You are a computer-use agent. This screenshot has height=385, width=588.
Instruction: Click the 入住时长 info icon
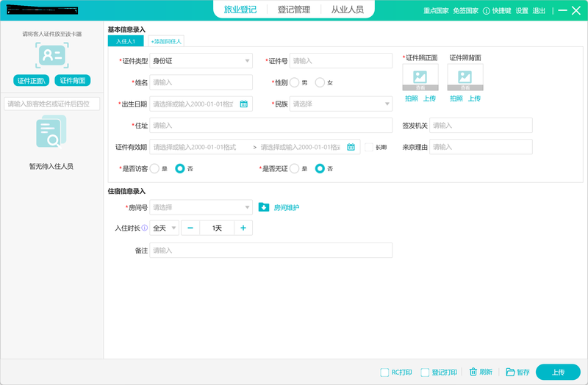[144, 228]
